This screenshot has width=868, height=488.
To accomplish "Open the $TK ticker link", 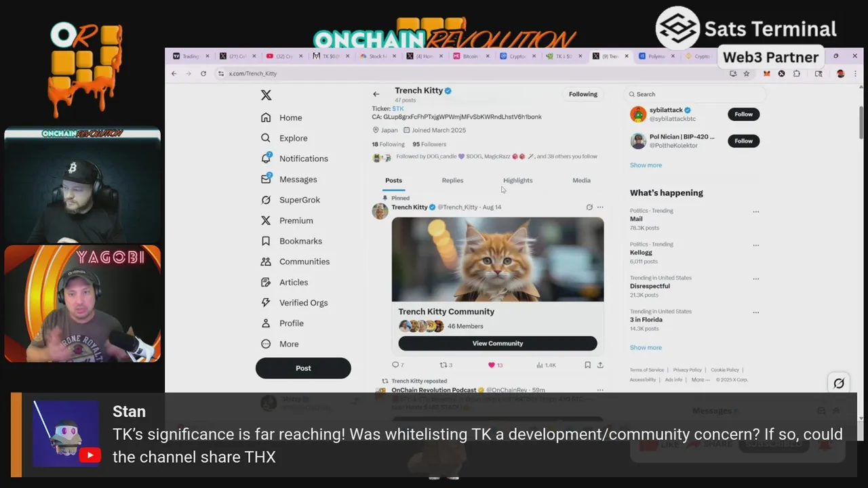I will pyautogui.click(x=398, y=108).
